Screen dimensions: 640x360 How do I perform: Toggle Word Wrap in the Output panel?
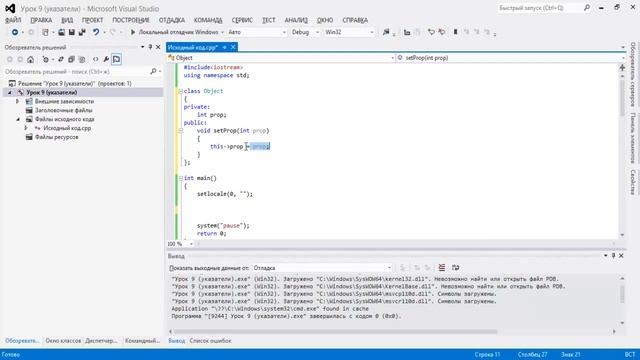[456, 268]
